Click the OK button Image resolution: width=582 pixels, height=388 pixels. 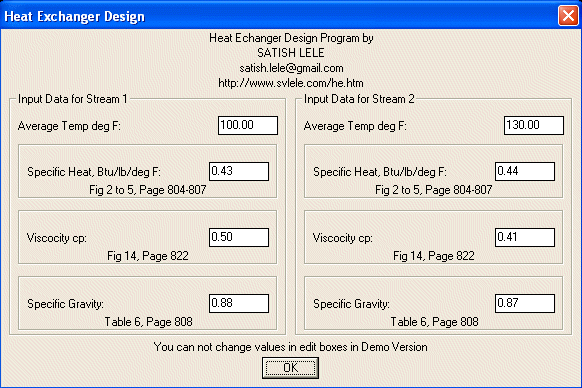[290, 368]
